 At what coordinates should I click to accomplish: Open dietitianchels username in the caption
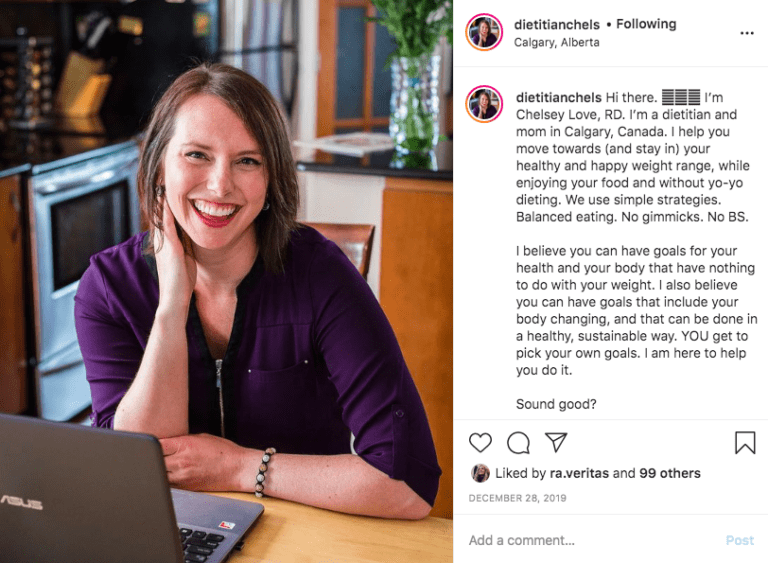tap(558, 98)
